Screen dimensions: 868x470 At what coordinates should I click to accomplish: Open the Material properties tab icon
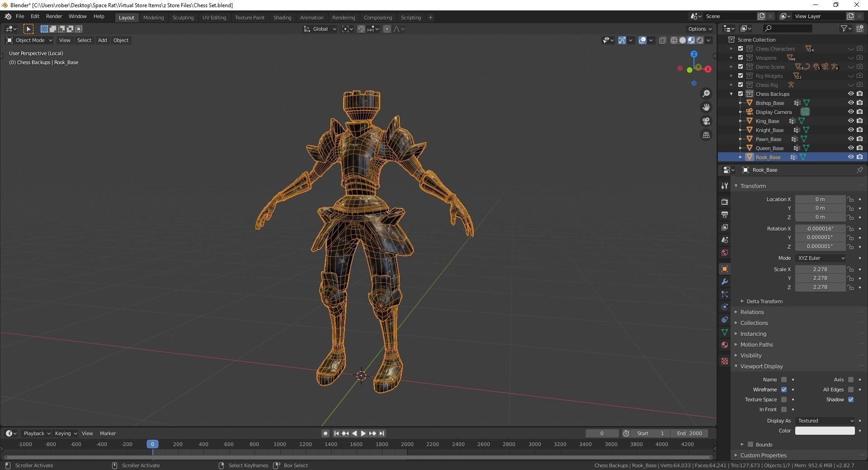tap(725, 345)
